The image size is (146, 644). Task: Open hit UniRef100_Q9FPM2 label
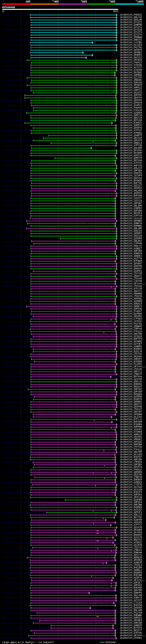coord(131,95)
